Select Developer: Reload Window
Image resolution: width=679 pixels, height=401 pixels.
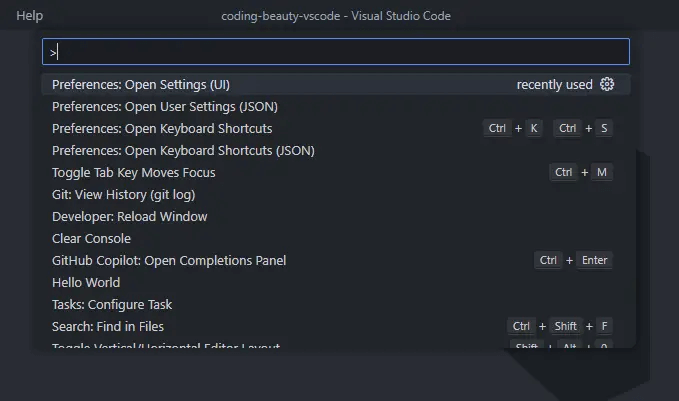(x=130, y=217)
